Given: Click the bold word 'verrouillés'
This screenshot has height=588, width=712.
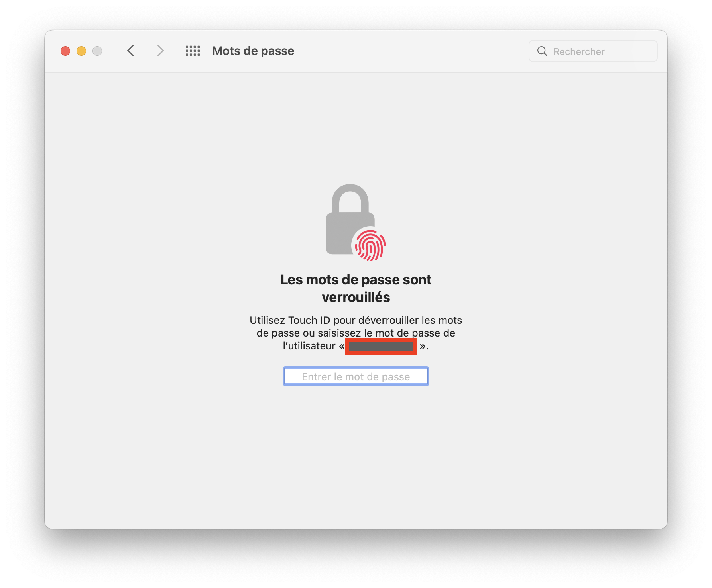Looking at the screenshot, I should (356, 297).
